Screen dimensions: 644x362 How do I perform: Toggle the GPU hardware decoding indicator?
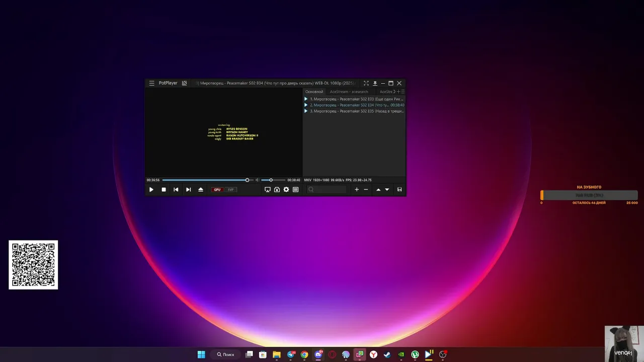pos(217,190)
